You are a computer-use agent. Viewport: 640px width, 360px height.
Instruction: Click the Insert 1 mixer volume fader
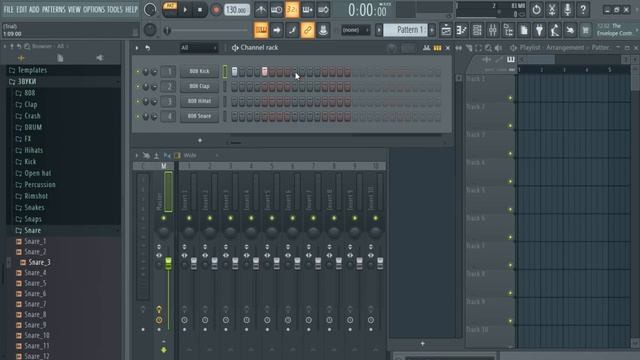[x=194, y=263]
